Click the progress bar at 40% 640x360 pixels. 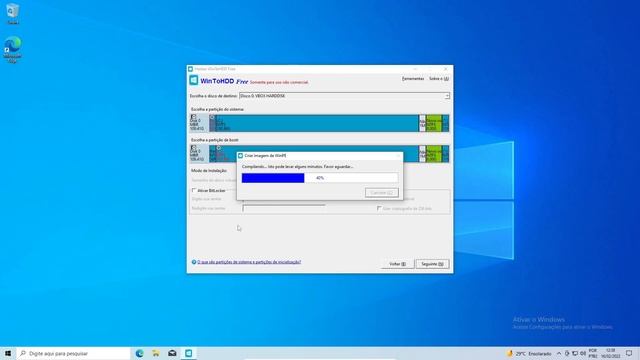320,178
